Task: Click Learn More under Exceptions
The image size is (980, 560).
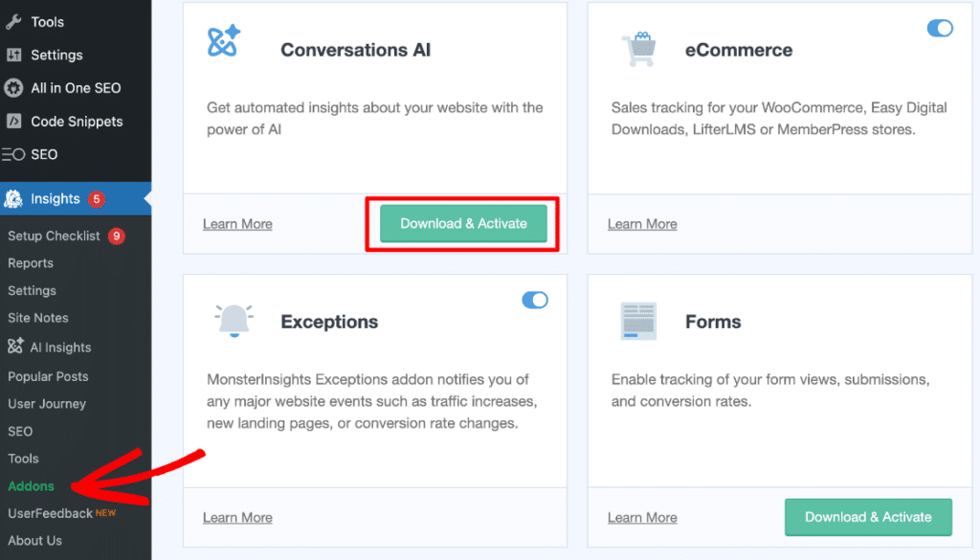Action: click(237, 518)
